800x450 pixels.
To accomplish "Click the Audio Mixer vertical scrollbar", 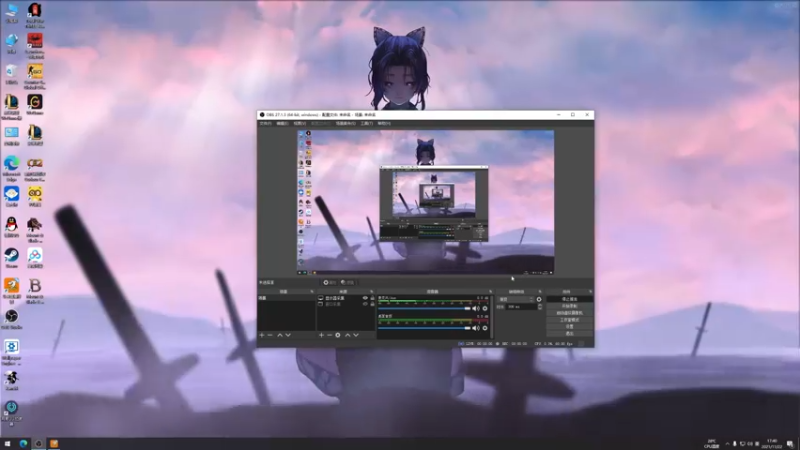I will (x=492, y=317).
